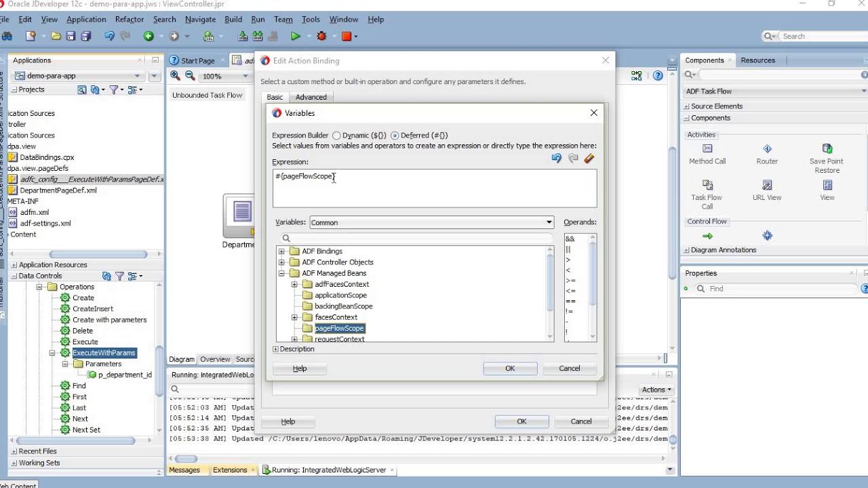Select the Dynamic (${}) radio button
Image resolution: width=868 pixels, height=488 pixels.
click(x=336, y=136)
